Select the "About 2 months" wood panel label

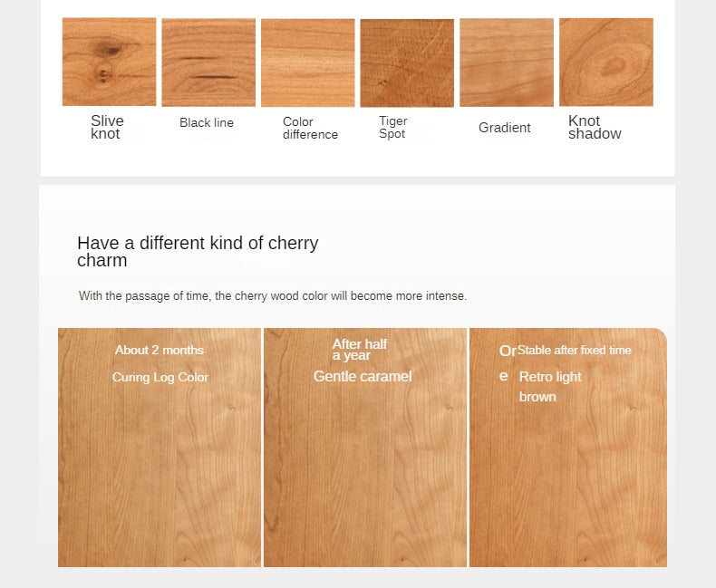click(160, 351)
